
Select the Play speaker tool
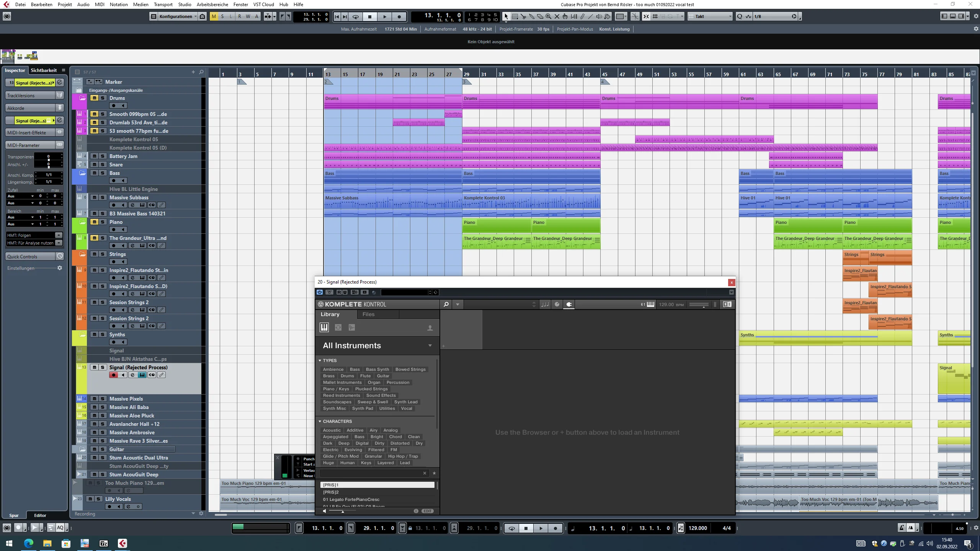[599, 16]
